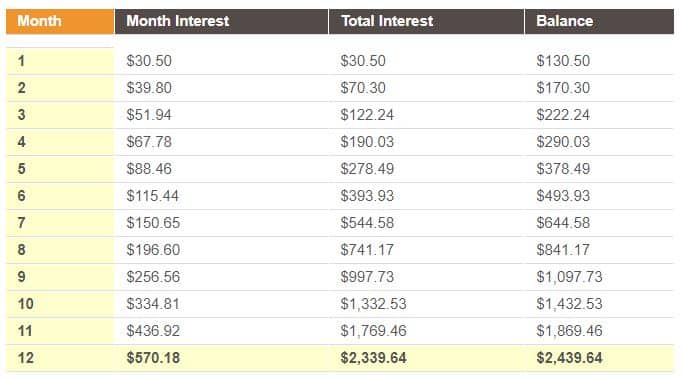Click month 5 row number
Viewport: 682px width, 378px height.
pos(21,169)
